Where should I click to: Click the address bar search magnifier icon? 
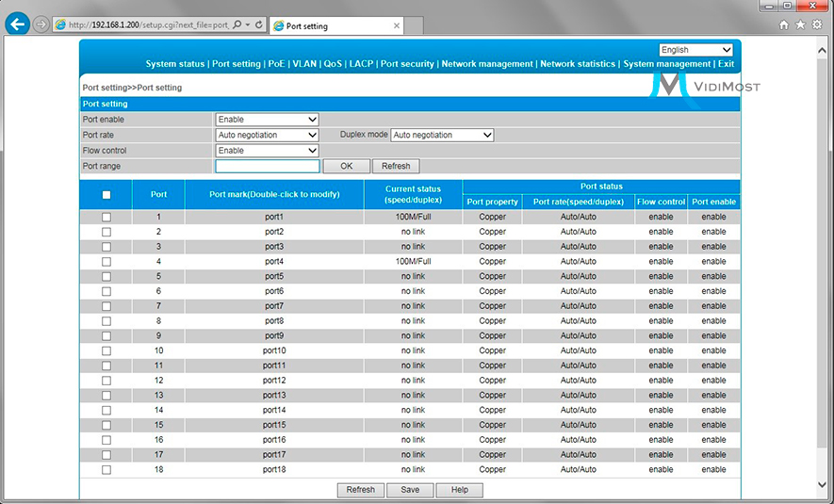[x=237, y=25]
